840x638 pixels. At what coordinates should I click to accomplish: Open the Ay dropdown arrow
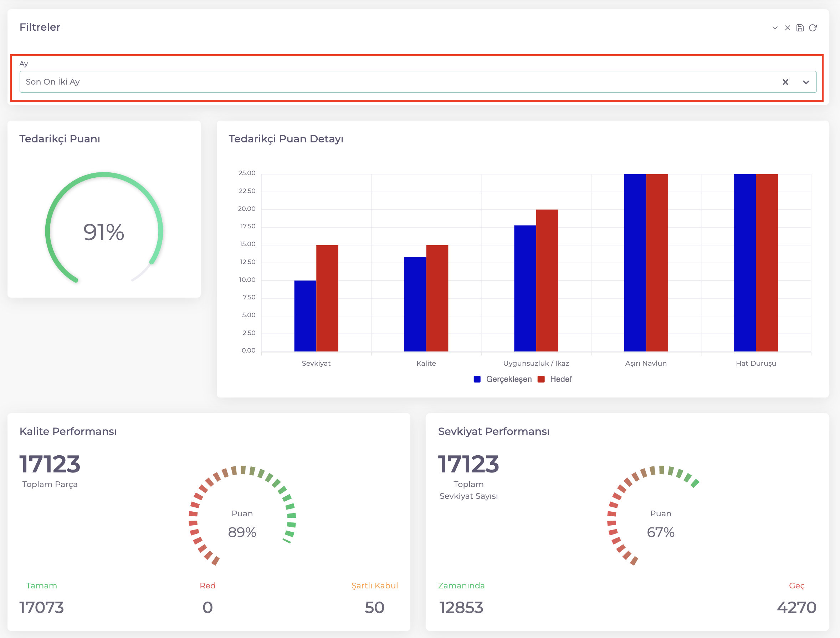click(x=806, y=82)
